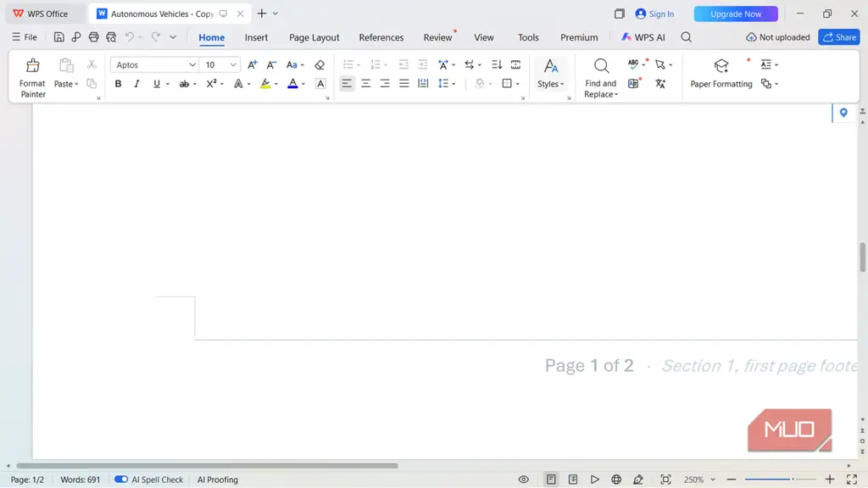Switch to the References tab
This screenshot has width=868, height=488.
pyautogui.click(x=381, y=37)
